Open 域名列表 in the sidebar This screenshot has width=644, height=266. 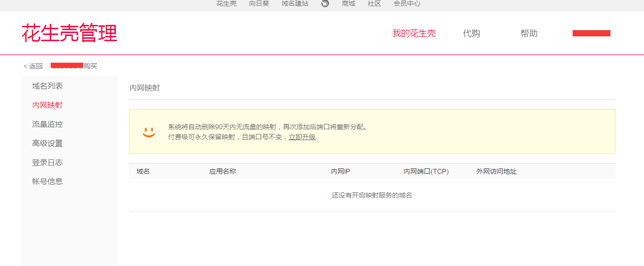47,86
